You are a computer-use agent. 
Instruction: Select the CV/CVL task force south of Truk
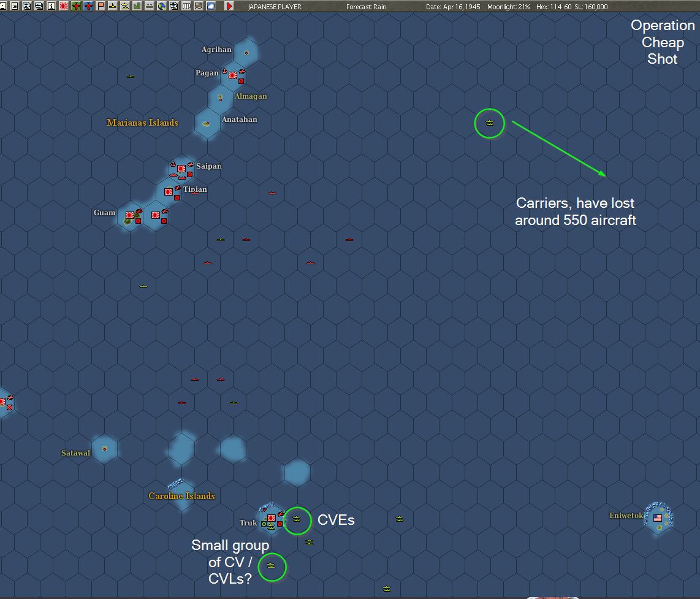tap(271, 565)
